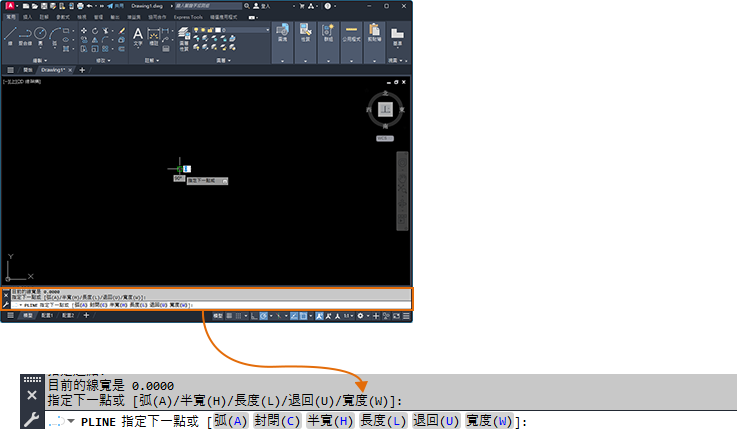Open the AutoCAD application menu (red A)
The height and width of the screenshot is (429, 737).
pyautogui.click(x=10, y=6)
